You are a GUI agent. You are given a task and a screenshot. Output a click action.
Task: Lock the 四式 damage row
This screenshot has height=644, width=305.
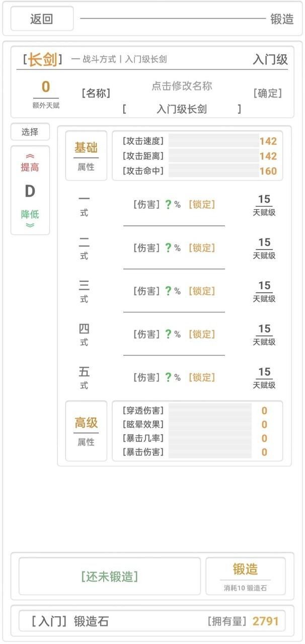[201, 335]
